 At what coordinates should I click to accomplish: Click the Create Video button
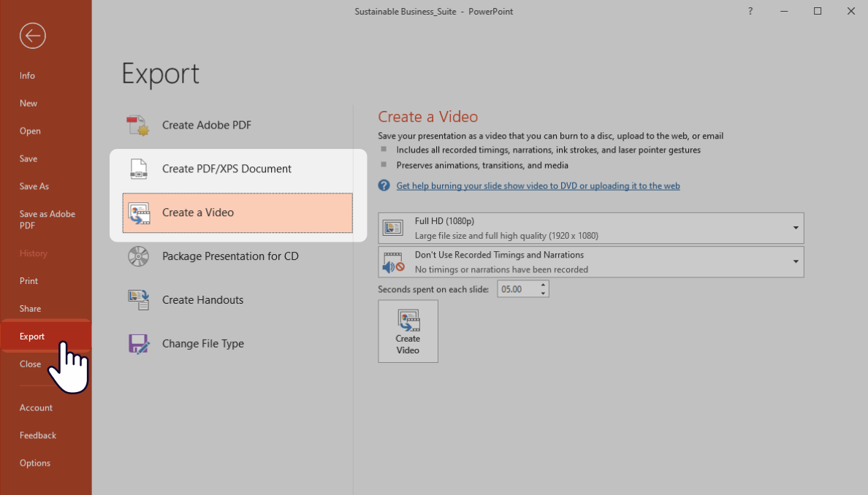point(408,331)
